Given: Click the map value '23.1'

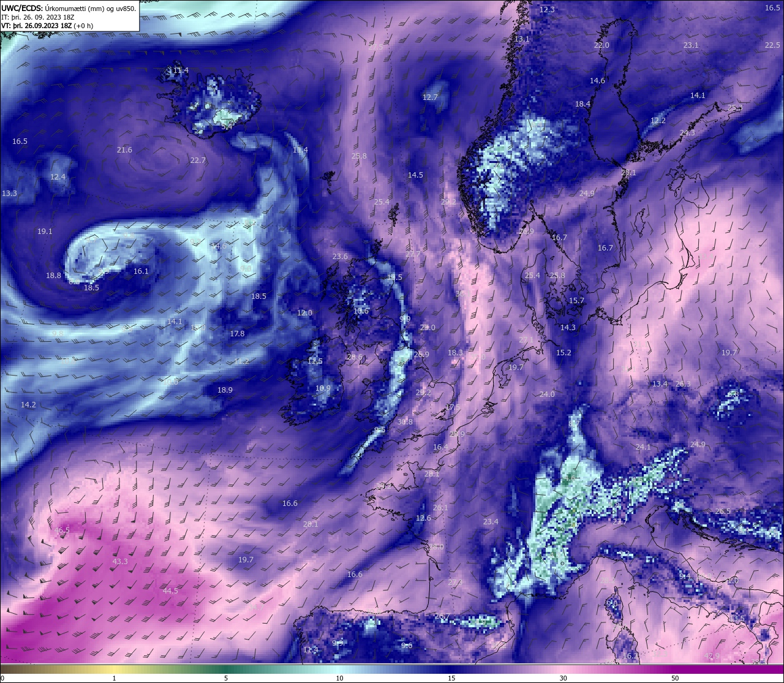Looking at the screenshot, I should [691, 45].
